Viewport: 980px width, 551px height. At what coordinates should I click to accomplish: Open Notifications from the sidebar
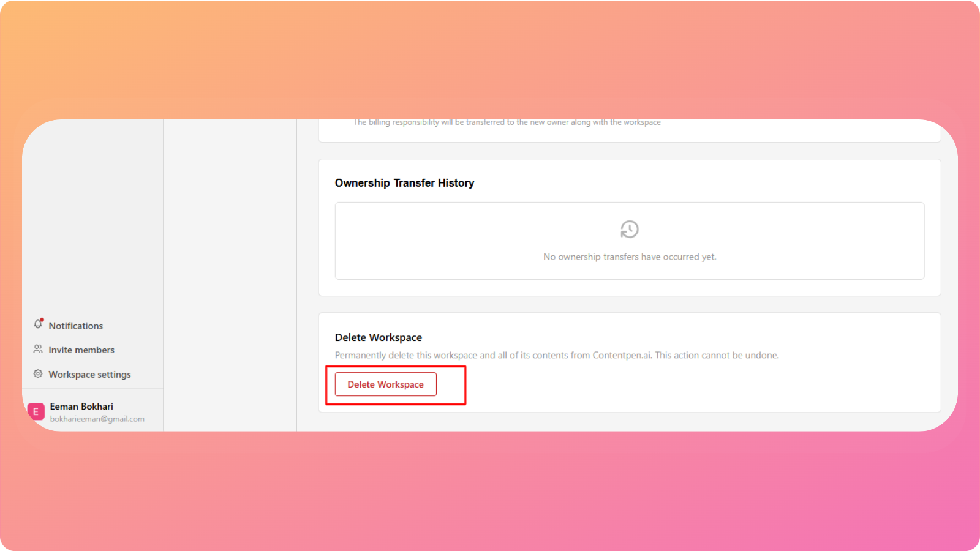click(x=75, y=326)
